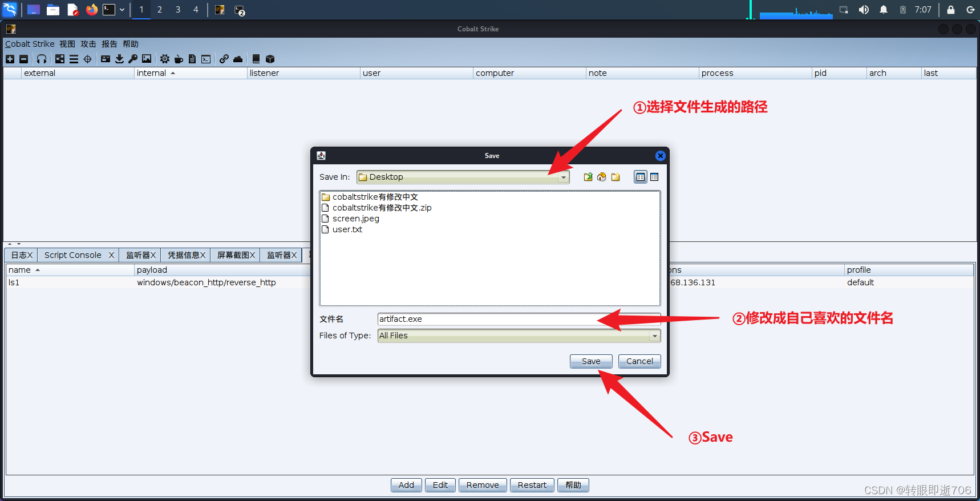View screenshots using the picture icon
The height and width of the screenshot is (501, 980).
[147, 59]
